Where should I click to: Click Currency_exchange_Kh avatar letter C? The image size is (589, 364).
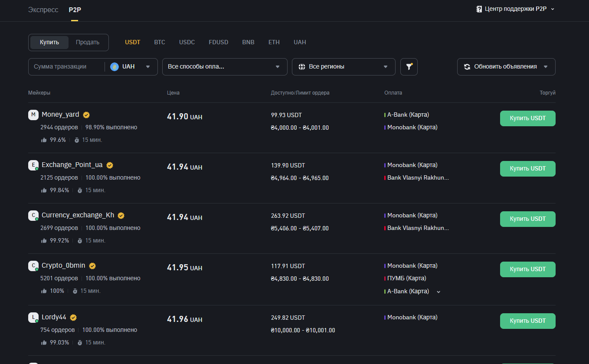pos(33,216)
